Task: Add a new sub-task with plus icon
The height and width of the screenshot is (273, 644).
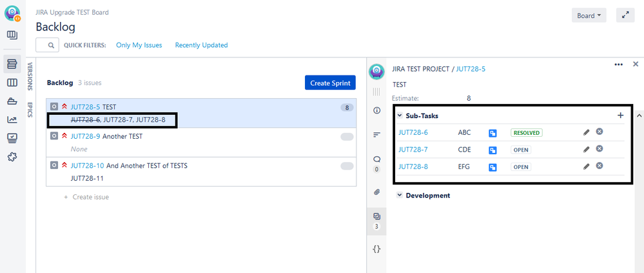Action: click(x=620, y=116)
